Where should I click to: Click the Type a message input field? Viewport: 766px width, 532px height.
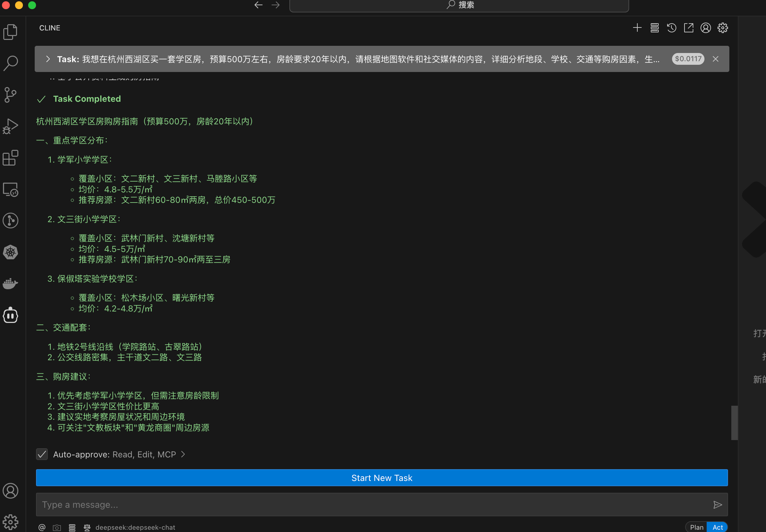click(x=367, y=505)
